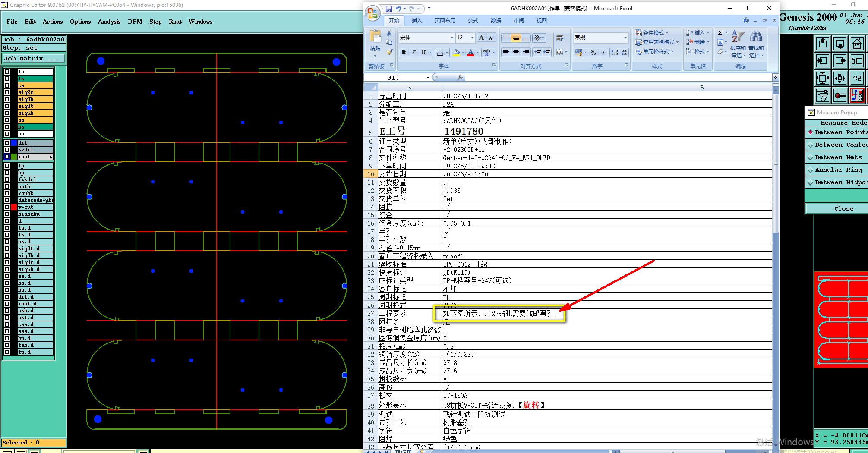The image size is (868, 453).
Task: Close the Measure Popup with Close button
Action: [x=843, y=209]
